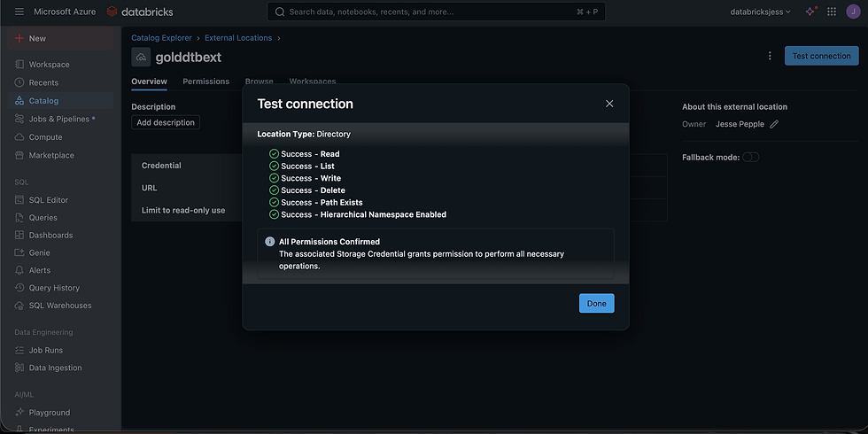
Task: Click the Catalog sidebar icon
Action: point(20,101)
